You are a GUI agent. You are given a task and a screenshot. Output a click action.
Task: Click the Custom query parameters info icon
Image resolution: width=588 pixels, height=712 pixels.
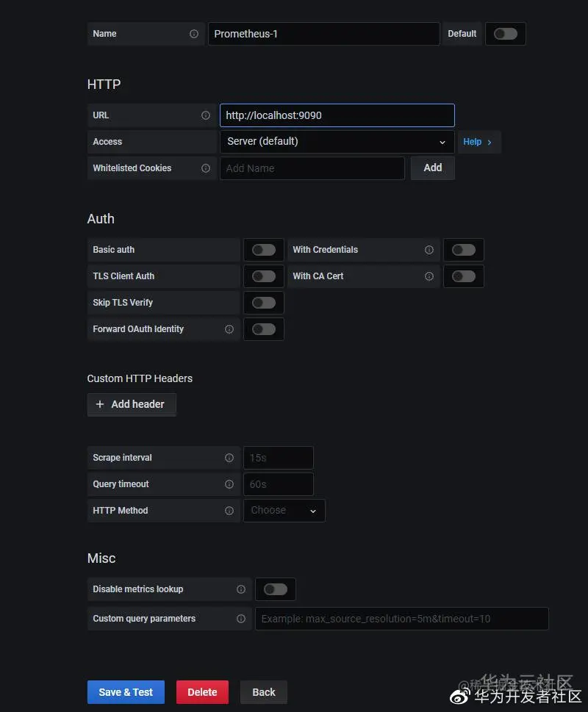[x=241, y=619]
